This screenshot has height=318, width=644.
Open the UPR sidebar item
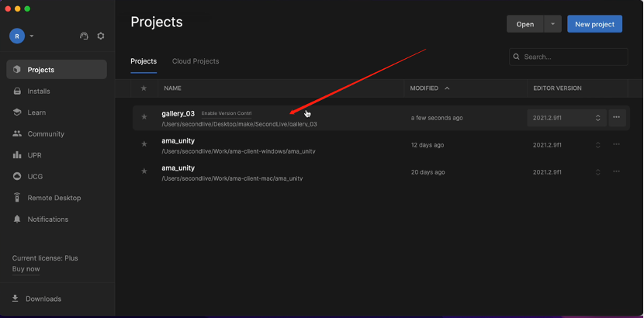[x=35, y=155]
